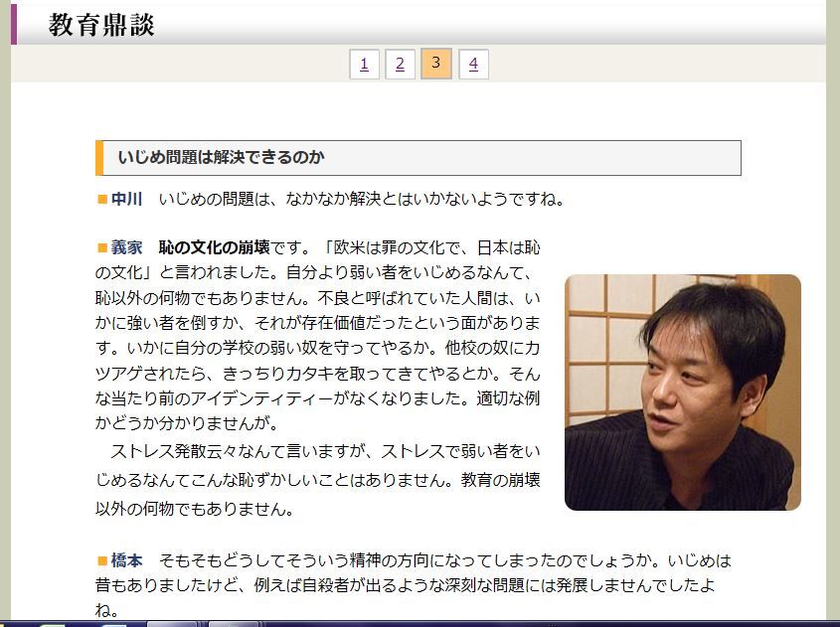This screenshot has width=840, height=627.
Task: Go to page 1 of the article
Action: (x=364, y=65)
